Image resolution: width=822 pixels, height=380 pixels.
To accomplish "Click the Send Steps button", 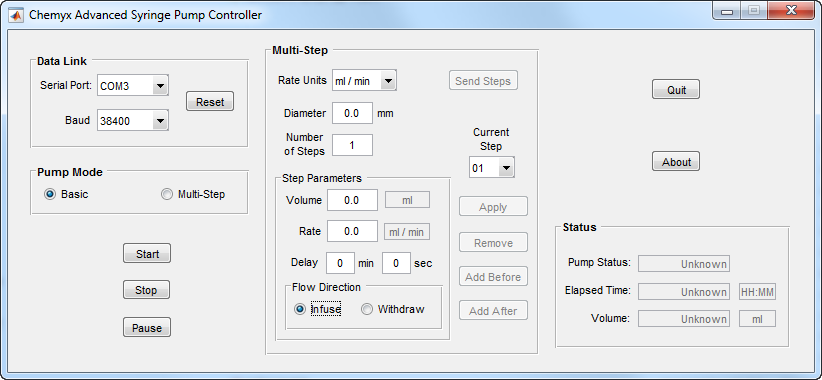I will click(483, 81).
